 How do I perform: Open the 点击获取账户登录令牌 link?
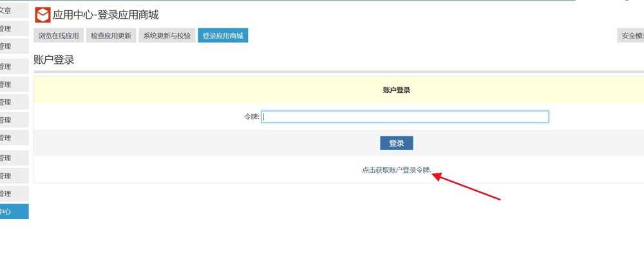coord(396,170)
